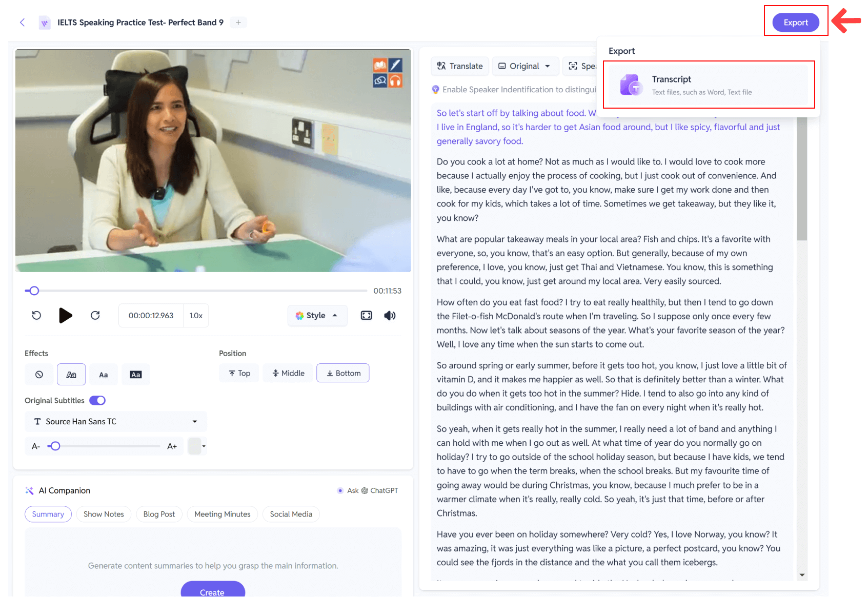The image size is (868, 598).
Task: Select the Transcript export option
Action: point(709,85)
